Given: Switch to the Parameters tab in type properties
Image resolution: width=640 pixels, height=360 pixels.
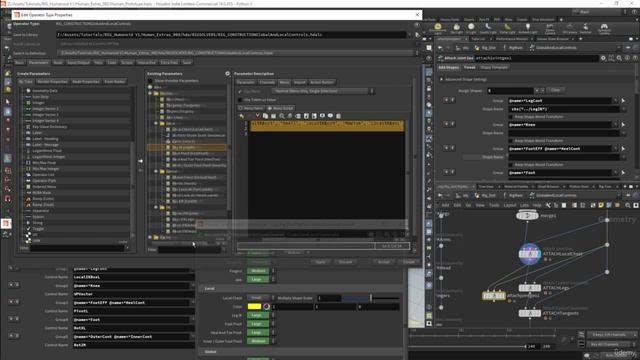Looking at the screenshot, I should [x=39, y=63].
